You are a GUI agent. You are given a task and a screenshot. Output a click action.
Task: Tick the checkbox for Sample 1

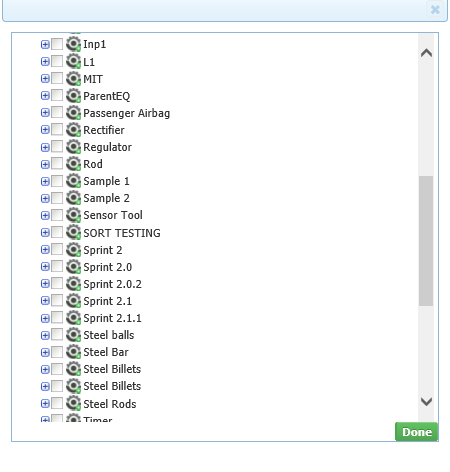pyautogui.click(x=57, y=181)
